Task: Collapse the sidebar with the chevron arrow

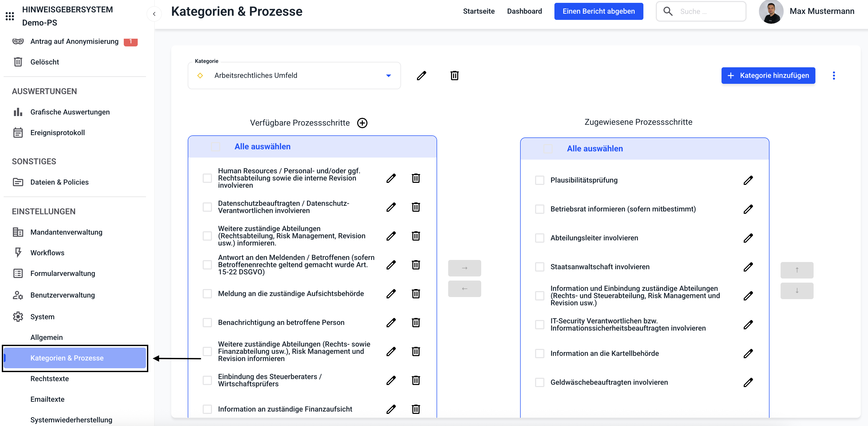Action: (154, 14)
